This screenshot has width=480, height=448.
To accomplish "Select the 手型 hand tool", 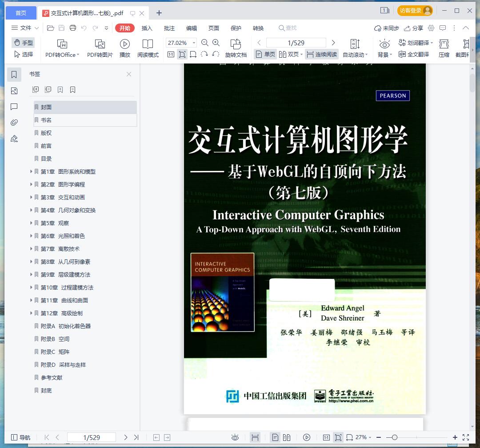I will [23, 43].
